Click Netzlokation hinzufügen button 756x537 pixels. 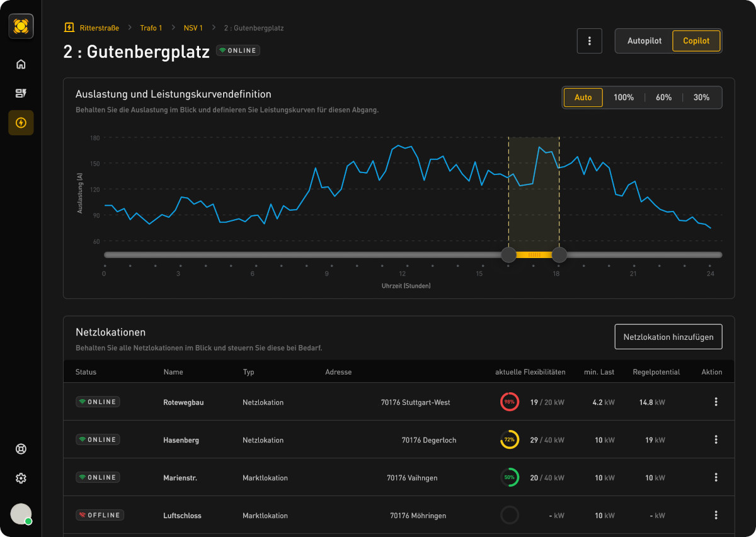coord(668,337)
